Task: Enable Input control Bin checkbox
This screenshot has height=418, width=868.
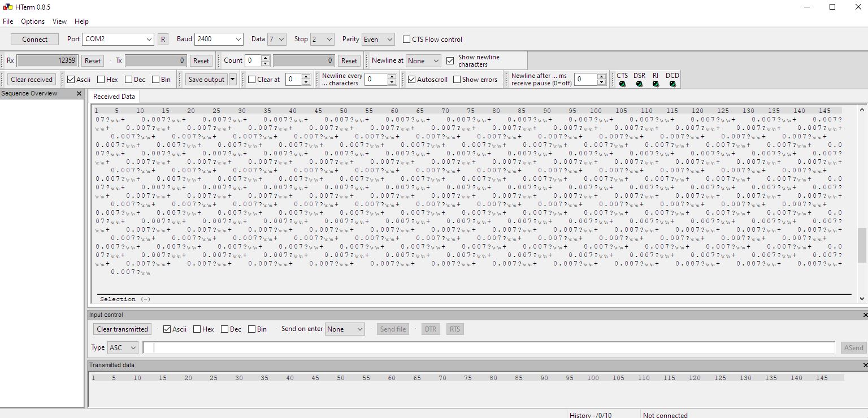Action: tap(251, 329)
